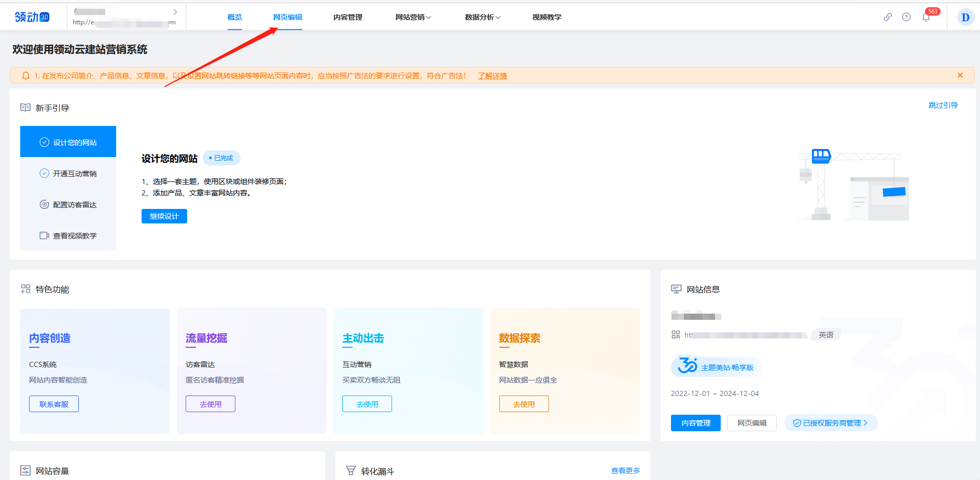Open the help question mark icon

coord(906,17)
